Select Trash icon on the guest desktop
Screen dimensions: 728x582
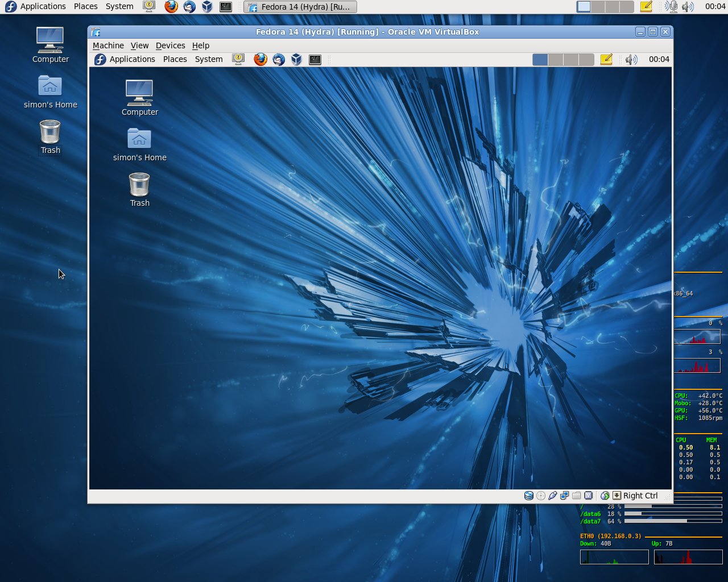pyautogui.click(x=139, y=190)
